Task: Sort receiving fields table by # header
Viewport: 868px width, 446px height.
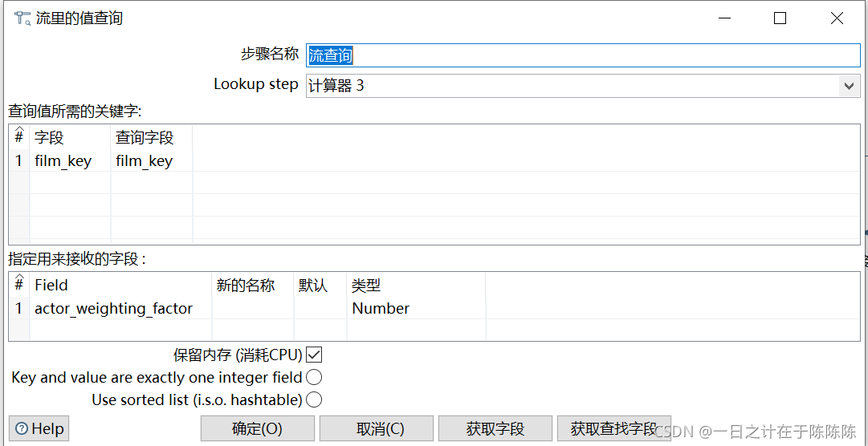Action: coord(18,283)
